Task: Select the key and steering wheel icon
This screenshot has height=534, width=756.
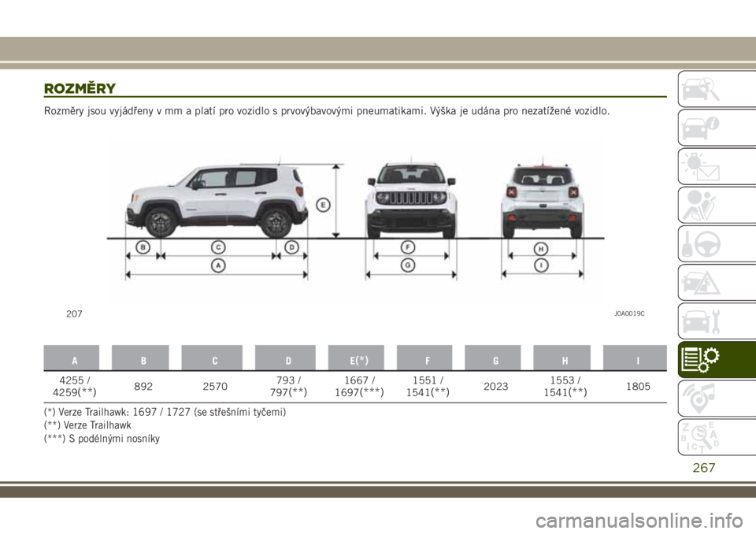Action: 717,243
